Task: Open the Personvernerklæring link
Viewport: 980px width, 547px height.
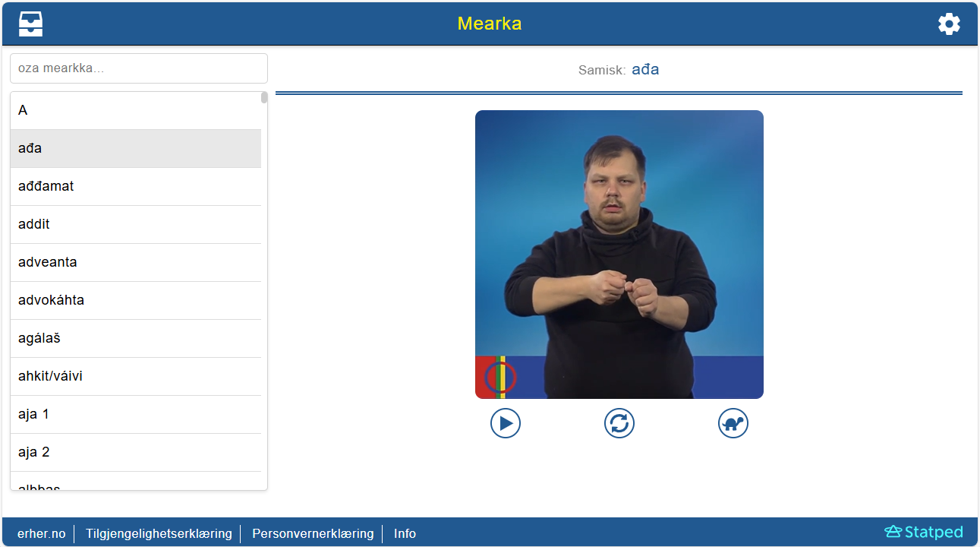Action: (313, 533)
